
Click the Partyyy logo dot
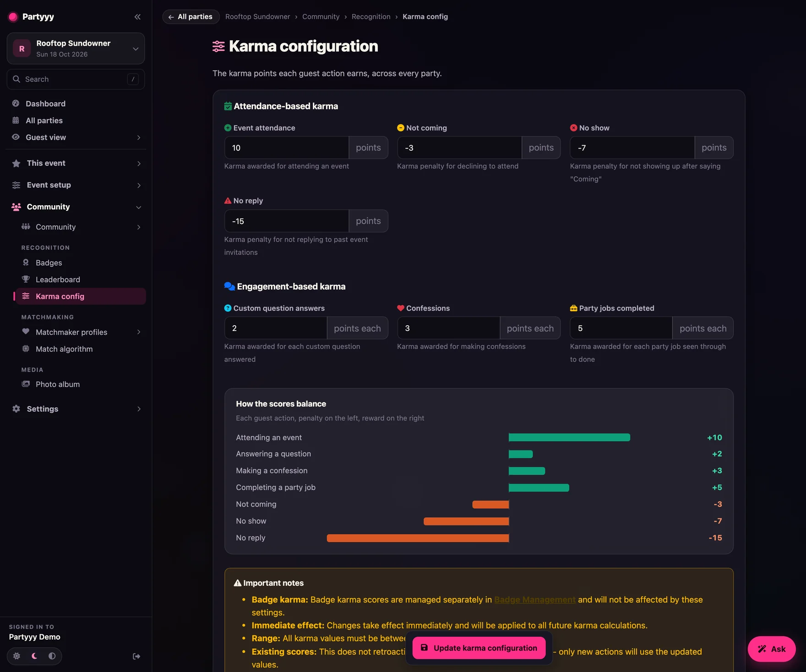pos(13,17)
